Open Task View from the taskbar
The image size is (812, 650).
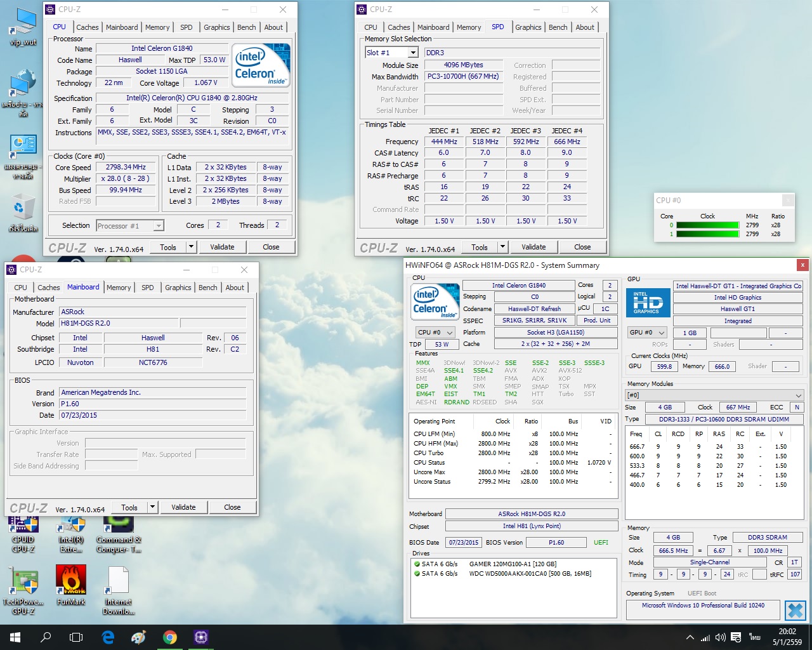76,637
